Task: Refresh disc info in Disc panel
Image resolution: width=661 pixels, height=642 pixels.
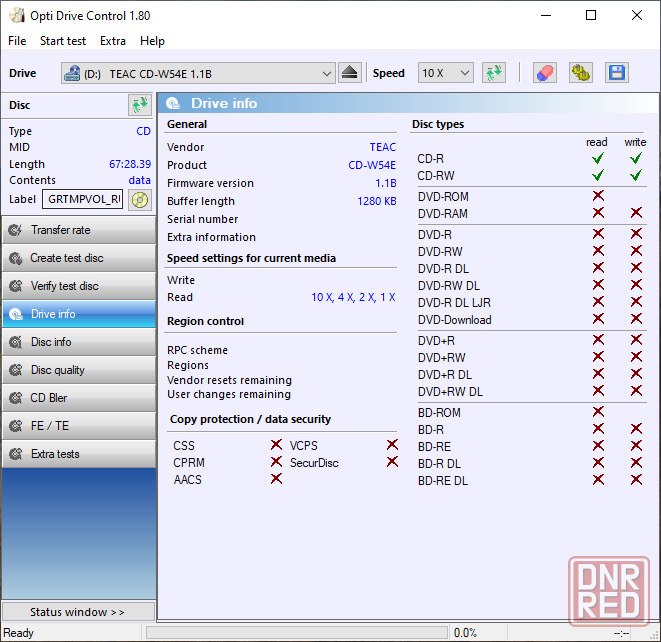Action: (x=139, y=105)
